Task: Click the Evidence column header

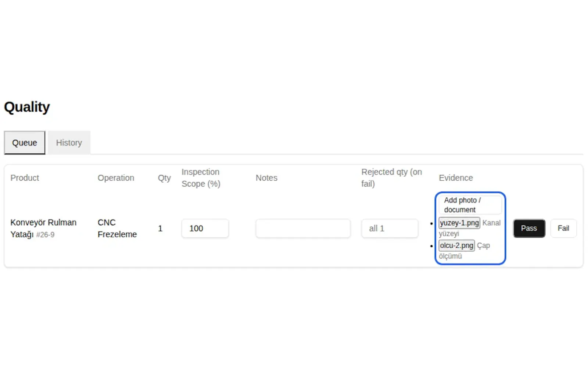Action: pyautogui.click(x=456, y=178)
